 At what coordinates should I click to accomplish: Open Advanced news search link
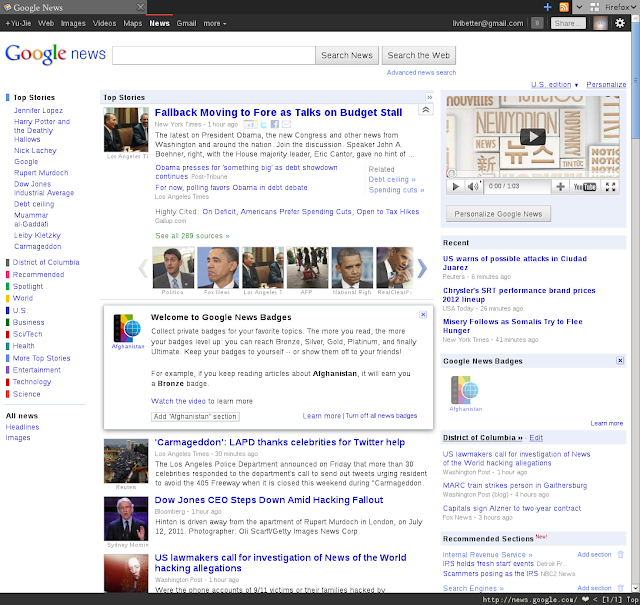[421, 73]
